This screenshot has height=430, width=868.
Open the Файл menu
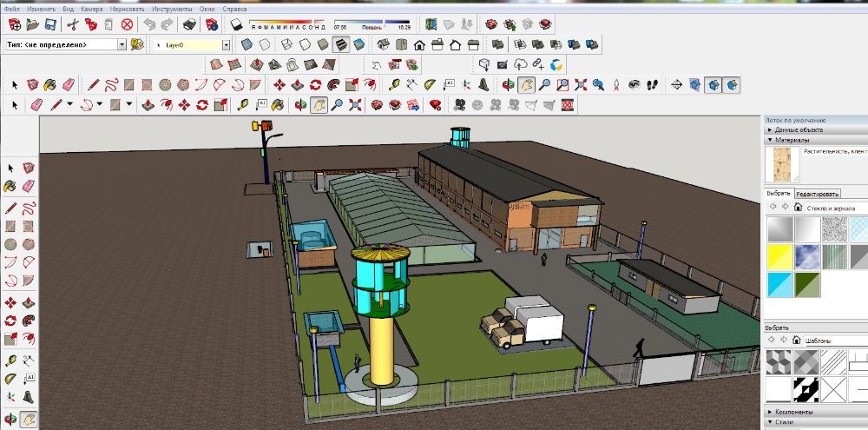11,9
